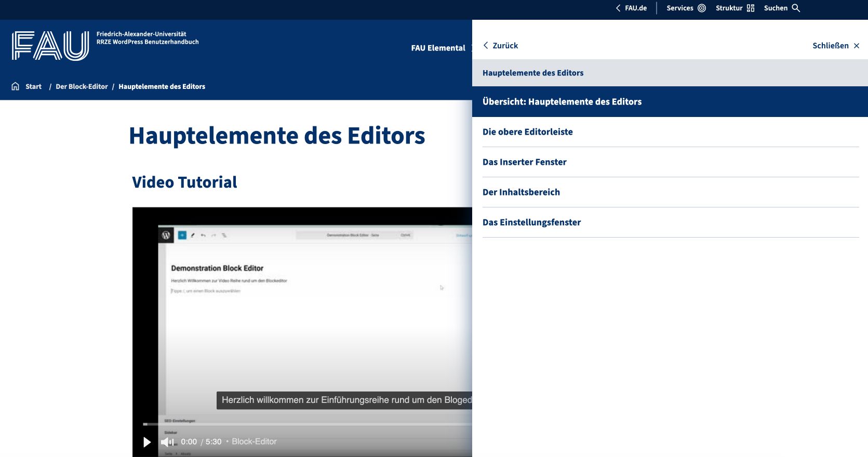Viewport: 868px width, 457px height.
Task: Go to Die obere Editorleiste
Action: [528, 132]
